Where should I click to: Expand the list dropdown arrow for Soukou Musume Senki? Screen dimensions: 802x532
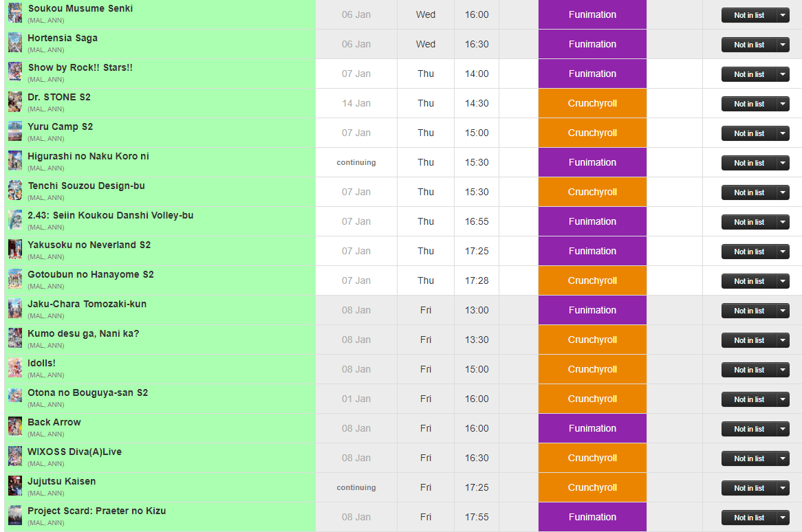pyautogui.click(x=783, y=15)
